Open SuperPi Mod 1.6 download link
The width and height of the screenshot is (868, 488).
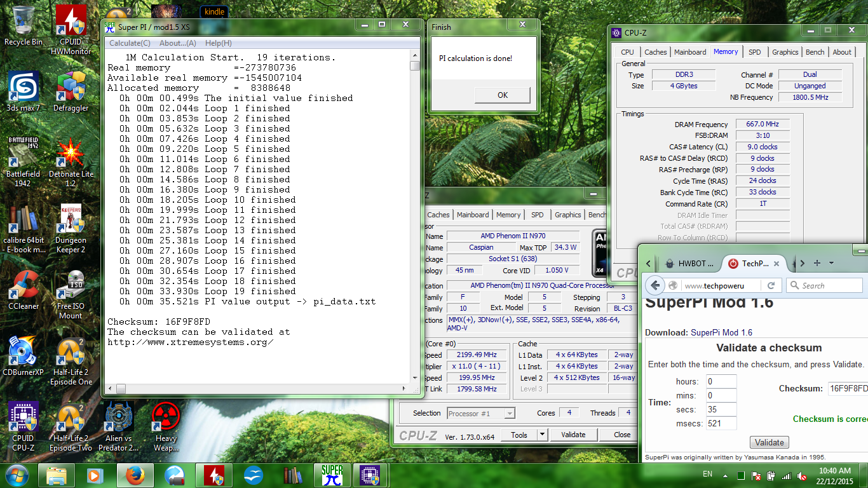[721, 332]
